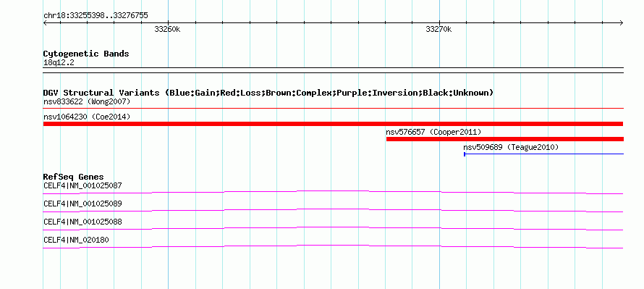Click the magenta NM_020180 transcript line
Screen dimensions: 644x289
333,247
